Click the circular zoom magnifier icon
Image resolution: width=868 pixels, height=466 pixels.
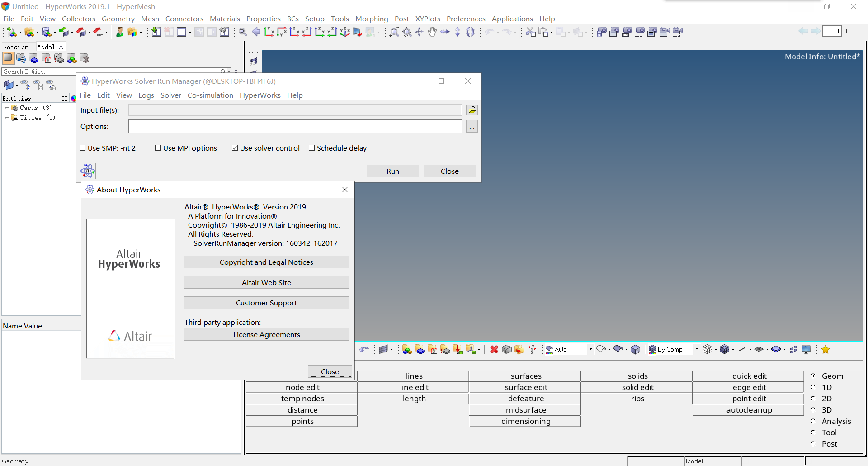[407, 32]
